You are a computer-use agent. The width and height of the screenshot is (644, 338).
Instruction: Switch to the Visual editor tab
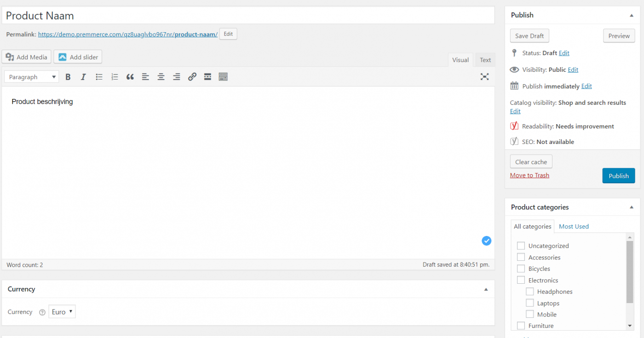click(460, 60)
